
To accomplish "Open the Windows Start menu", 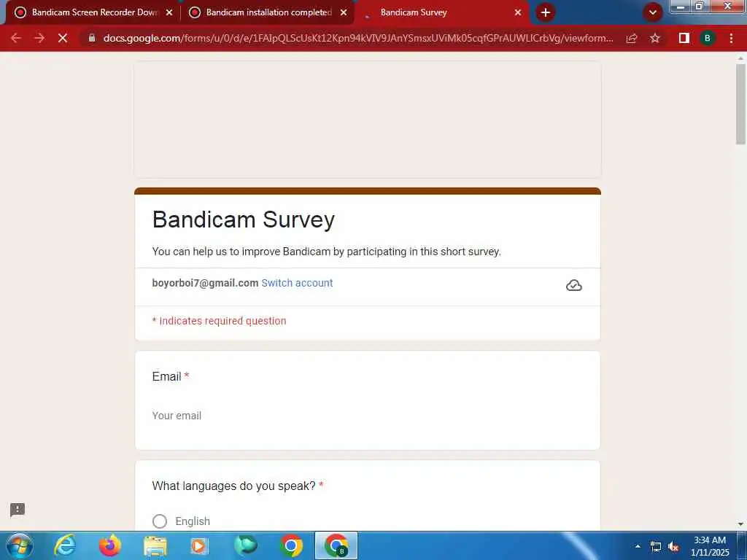I will pos(20,545).
